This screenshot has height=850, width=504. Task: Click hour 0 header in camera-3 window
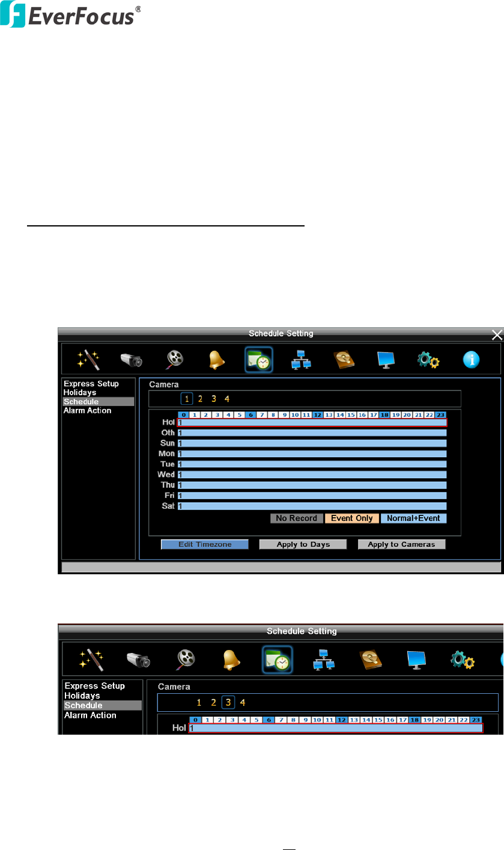[x=195, y=719]
